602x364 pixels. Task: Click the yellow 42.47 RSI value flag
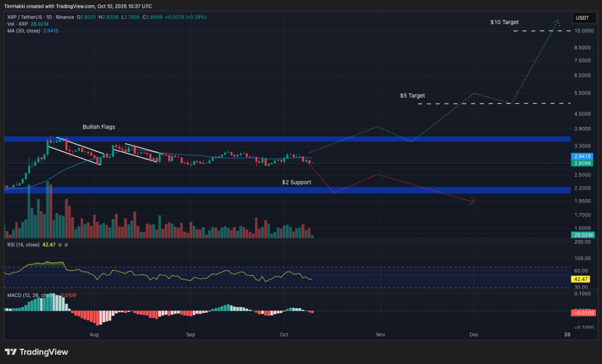click(x=581, y=279)
